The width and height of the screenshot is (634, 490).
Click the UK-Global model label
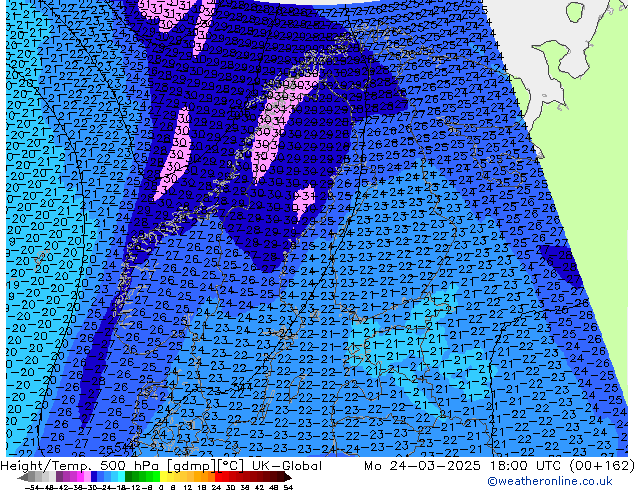[287, 466]
